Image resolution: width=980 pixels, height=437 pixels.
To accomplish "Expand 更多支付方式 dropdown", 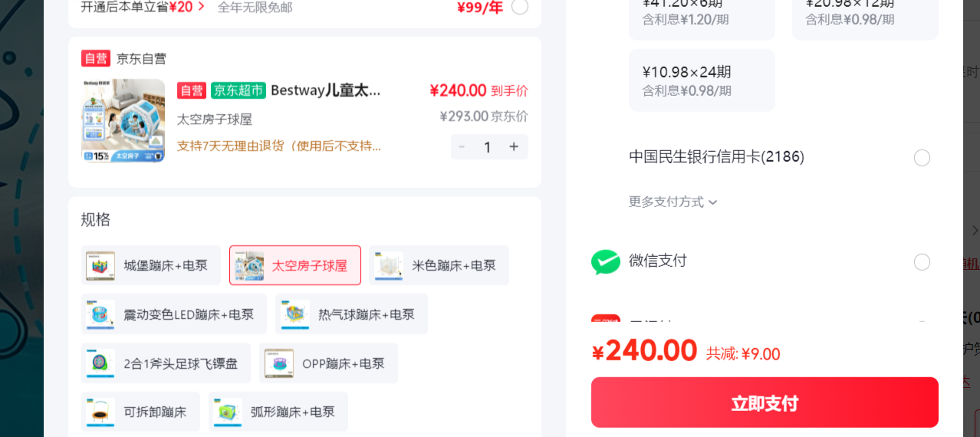I will pos(673,202).
